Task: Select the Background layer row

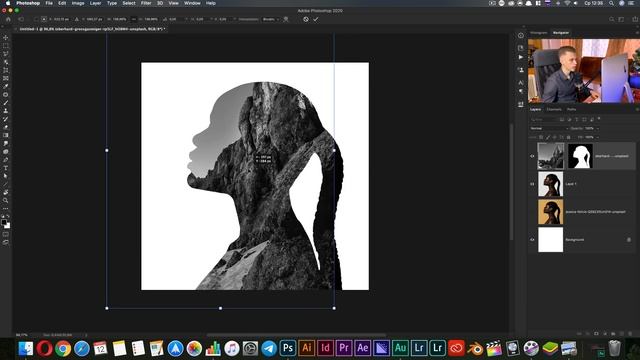Action: point(582,240)
